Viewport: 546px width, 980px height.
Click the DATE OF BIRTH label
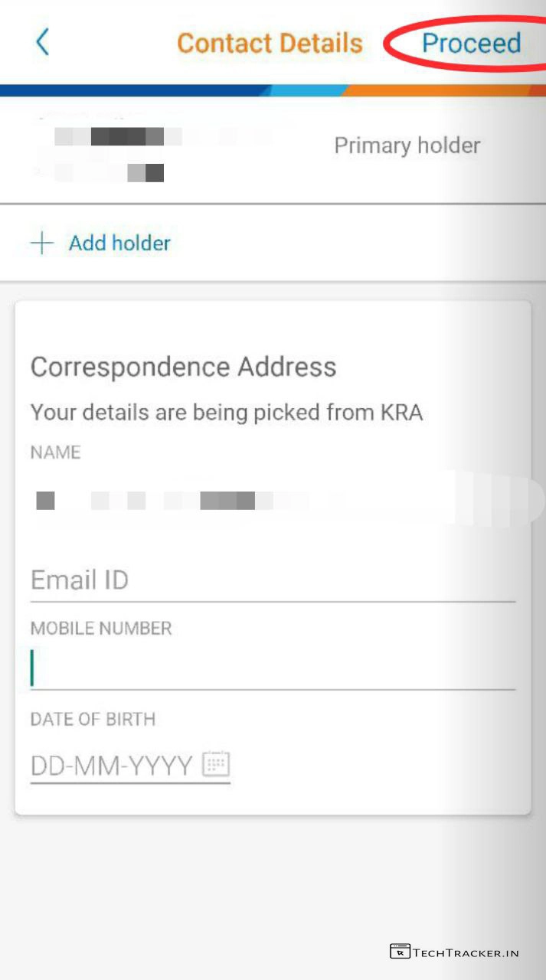(x=93, y=720)
